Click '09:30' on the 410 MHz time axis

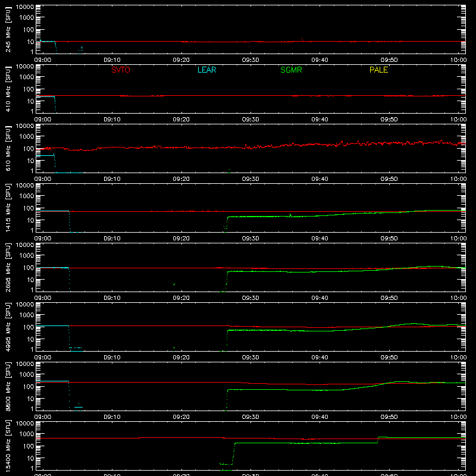[x=250, y=120]
